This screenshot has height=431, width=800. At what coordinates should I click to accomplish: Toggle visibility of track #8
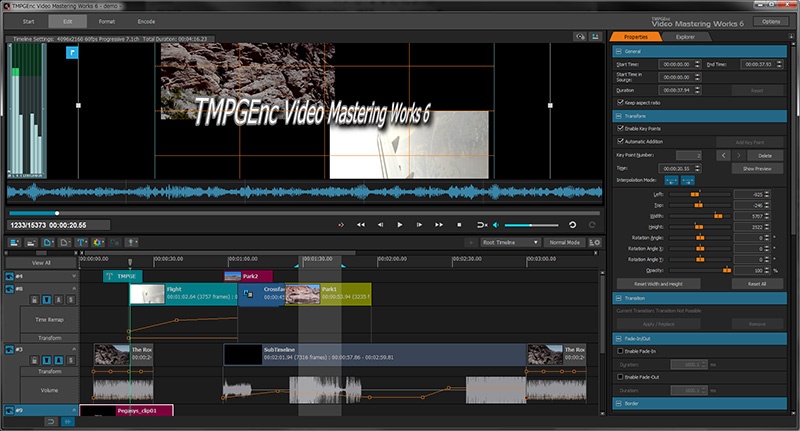[9, 289]
